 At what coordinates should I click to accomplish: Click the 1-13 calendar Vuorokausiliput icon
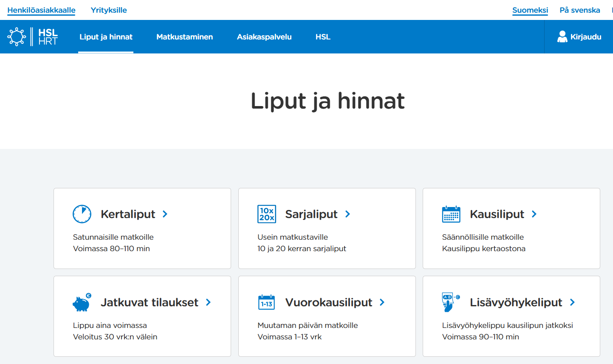point(267,302)
